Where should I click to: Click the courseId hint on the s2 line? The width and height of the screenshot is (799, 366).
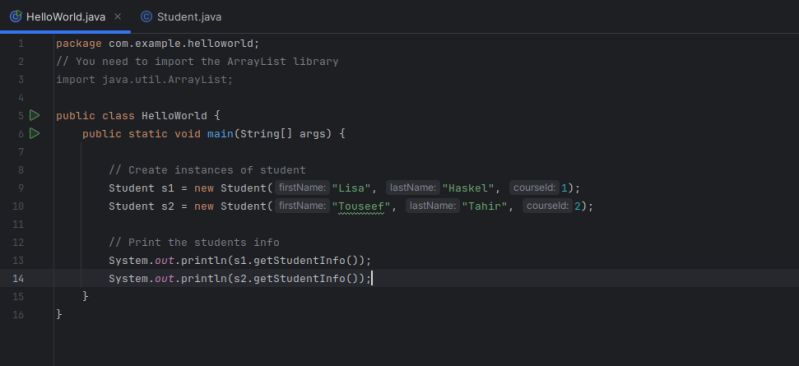click(547, 206)
